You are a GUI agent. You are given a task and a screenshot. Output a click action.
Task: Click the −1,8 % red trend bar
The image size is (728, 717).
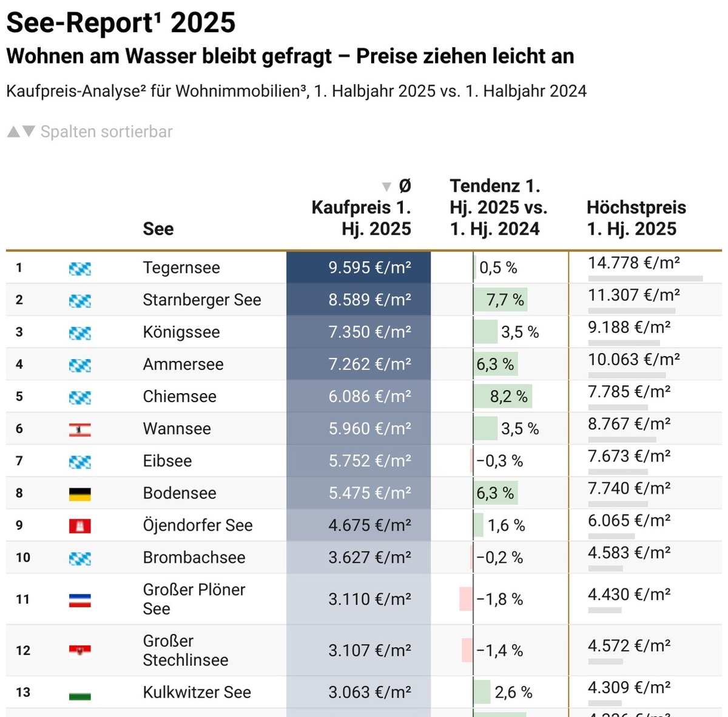click(466, 599)
